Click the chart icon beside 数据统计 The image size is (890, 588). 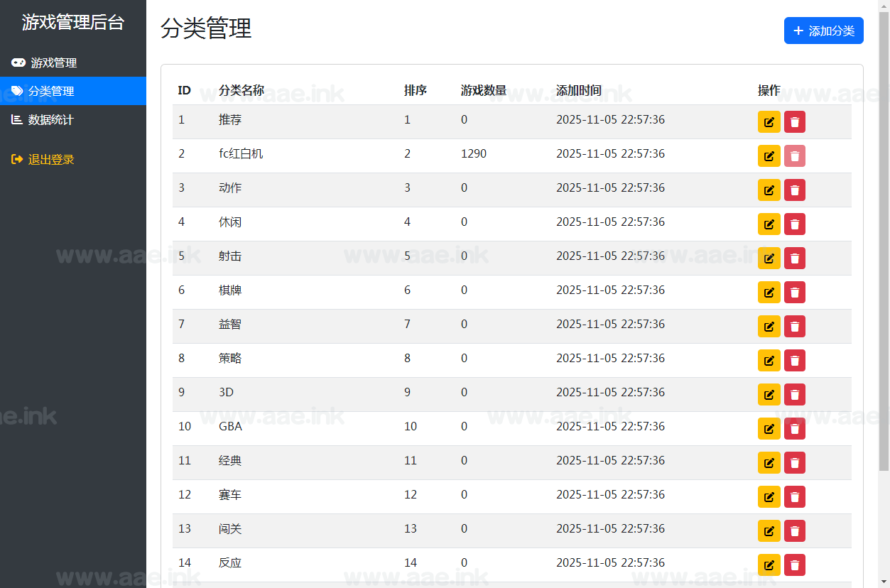18,119
